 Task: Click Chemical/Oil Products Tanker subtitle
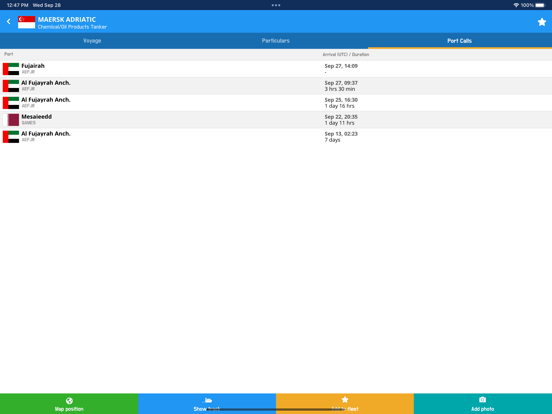click(72, 27)
